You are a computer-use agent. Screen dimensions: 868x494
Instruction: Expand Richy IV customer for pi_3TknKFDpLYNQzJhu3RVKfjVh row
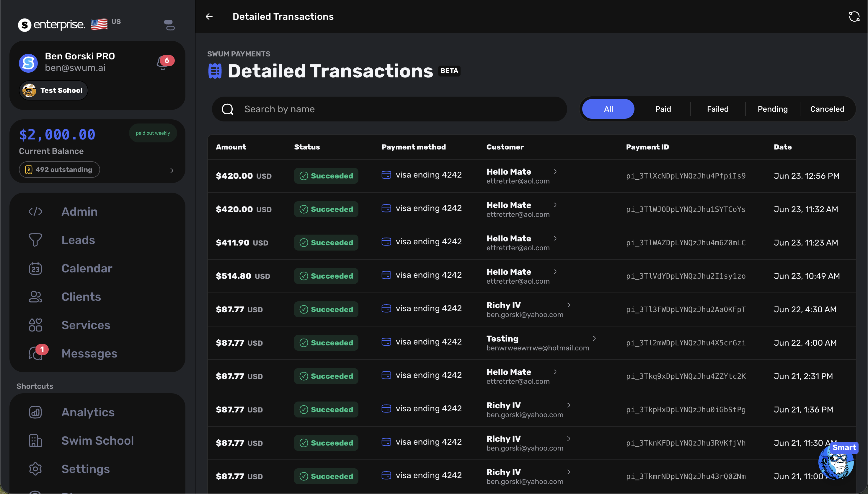569,438
